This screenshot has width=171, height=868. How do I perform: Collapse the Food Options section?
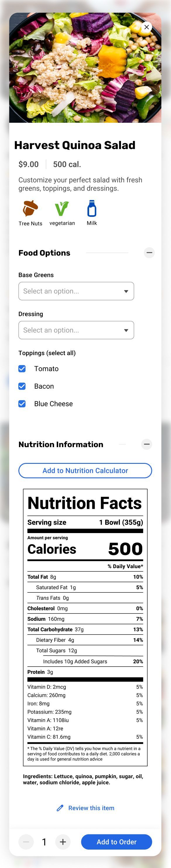pos(149,253)
